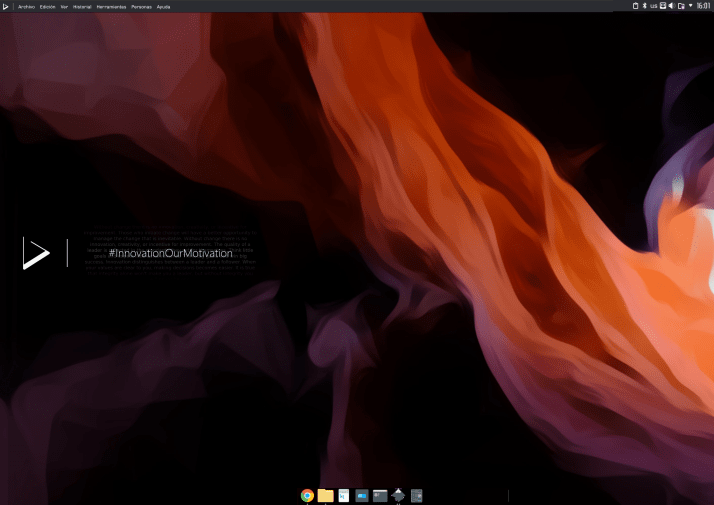Open the Herramientas menu
Image resolution: width=714 pixels, height=505 pixels.
pyautogui.click(x=111, y=6)
